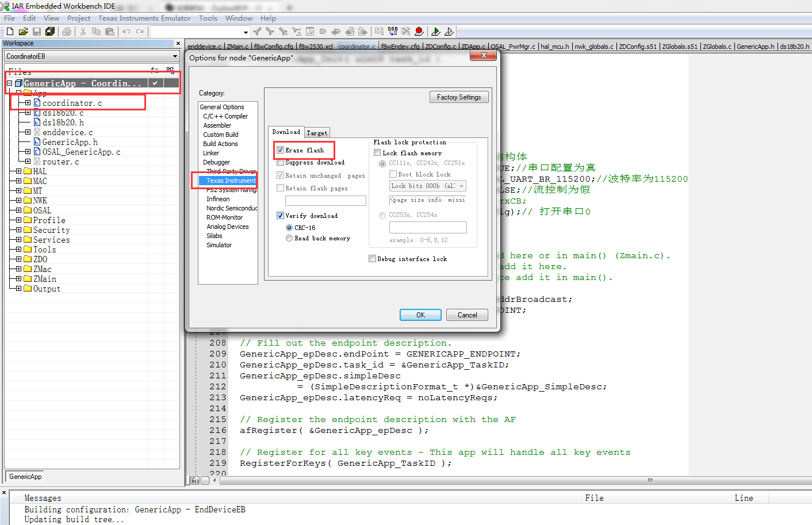This screenshot has width=812, height=525.
Task: Expand the MAC folder in workspace
Action: (x=18, y=181)
